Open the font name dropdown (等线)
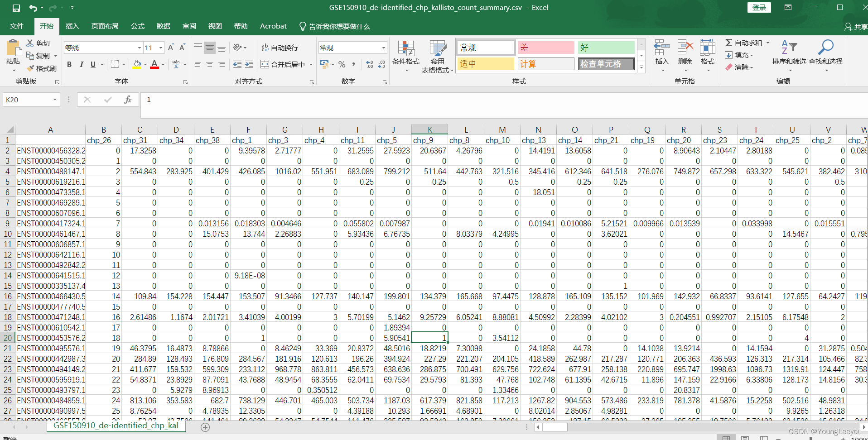 [x=140, y=48]
